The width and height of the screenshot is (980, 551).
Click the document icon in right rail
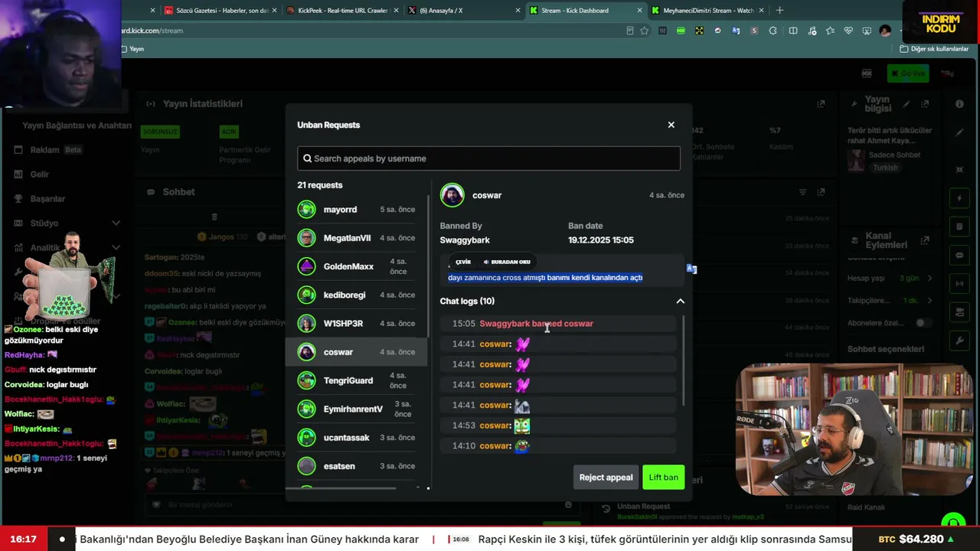(x=959, y=227)
